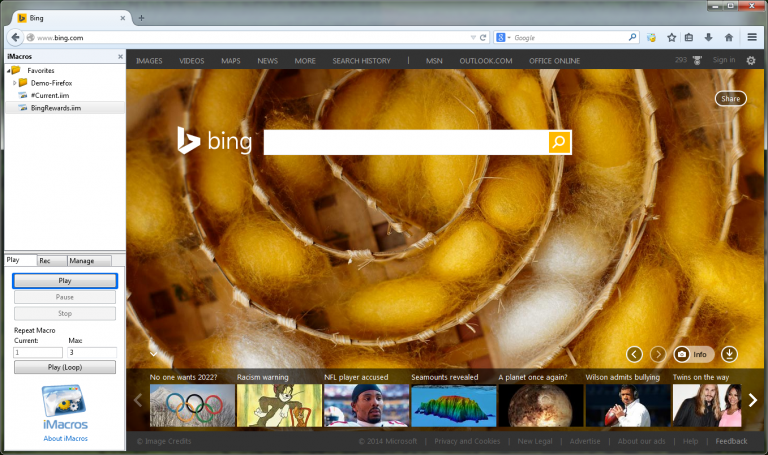Click the Max loop count field
Screen dimensions: 768x455
click(92, 352)
